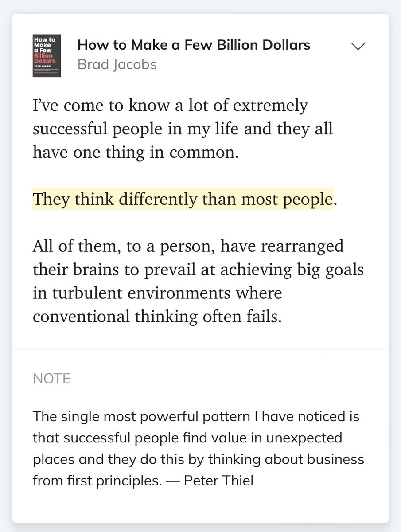Click the line starting "I've come to know"

[x=170, y=107]
